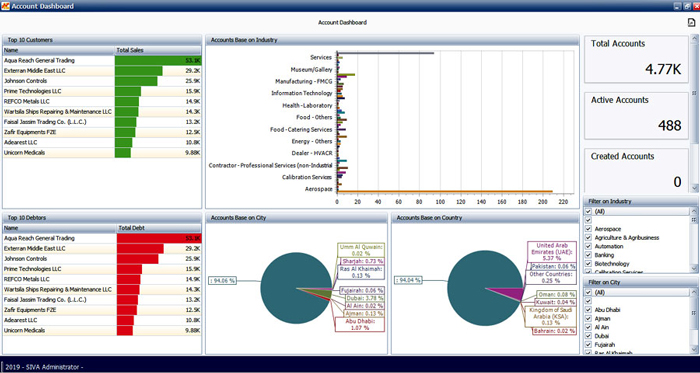Select Johnson Controls in Top 10 Customers
This screenshot has height=373, width=700.
102,81
